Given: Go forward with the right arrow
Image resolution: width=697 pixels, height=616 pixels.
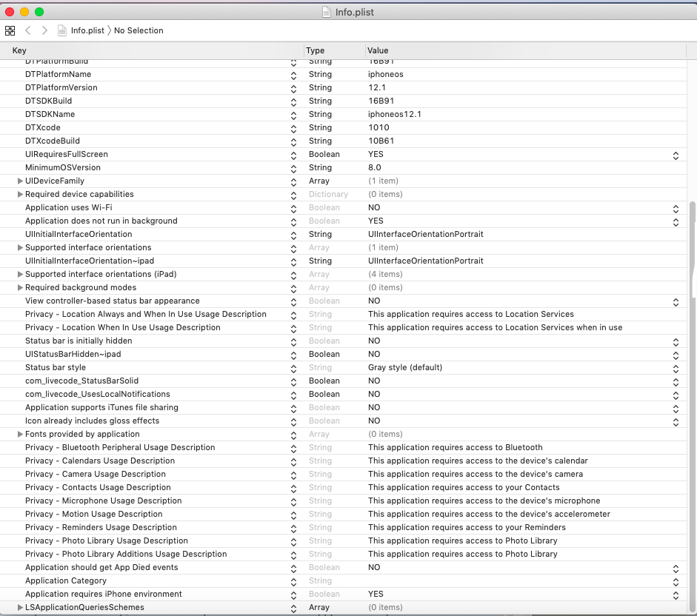Looking at the screenshot, I should point(44,30).
